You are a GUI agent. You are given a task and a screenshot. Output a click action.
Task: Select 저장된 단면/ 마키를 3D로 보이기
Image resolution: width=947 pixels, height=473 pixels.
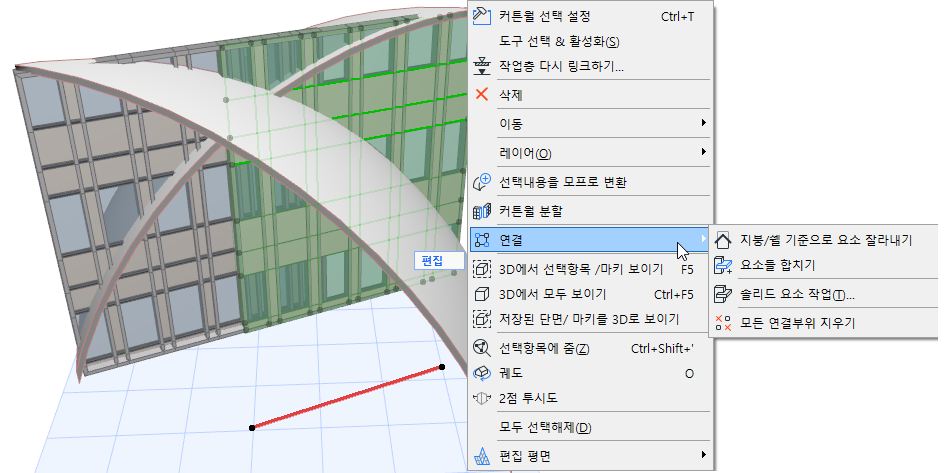[x=590, y=319]
